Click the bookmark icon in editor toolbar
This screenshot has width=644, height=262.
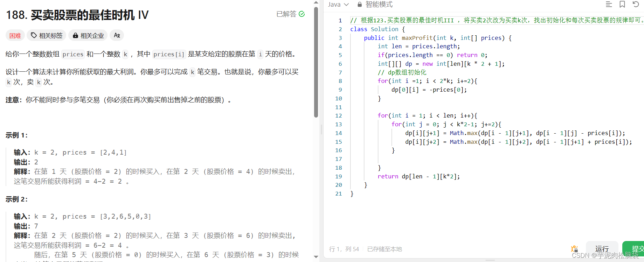click(x=622, y=4)
